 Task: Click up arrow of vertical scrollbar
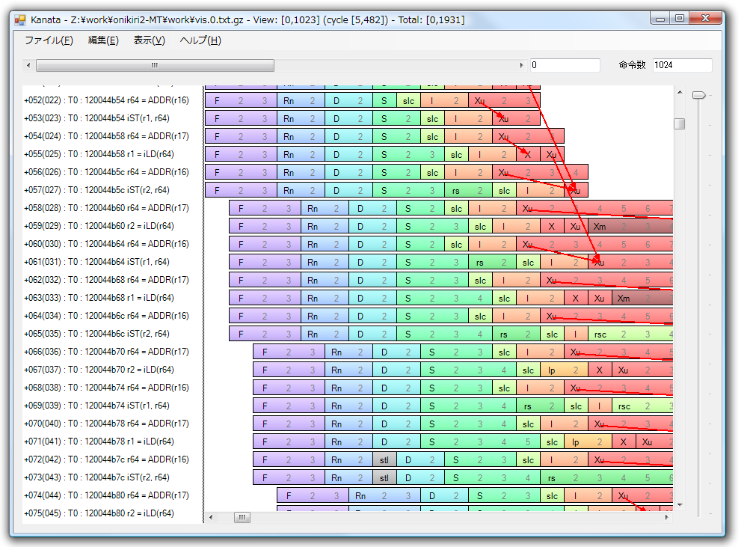679,93
